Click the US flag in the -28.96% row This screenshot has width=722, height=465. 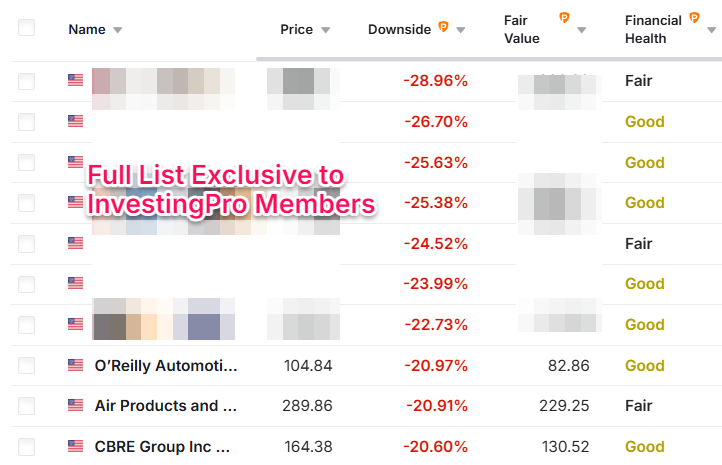tap(76, 80)
